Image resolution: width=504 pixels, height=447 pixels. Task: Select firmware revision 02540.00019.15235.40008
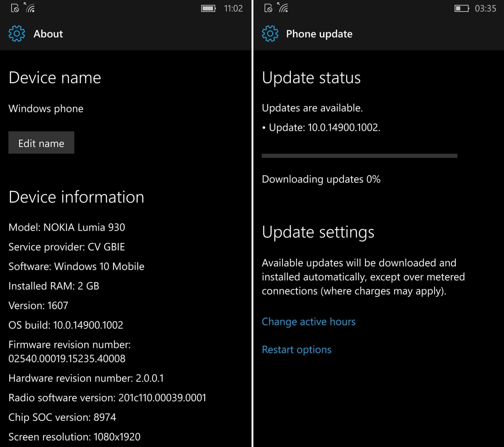[x=67, y=358]
